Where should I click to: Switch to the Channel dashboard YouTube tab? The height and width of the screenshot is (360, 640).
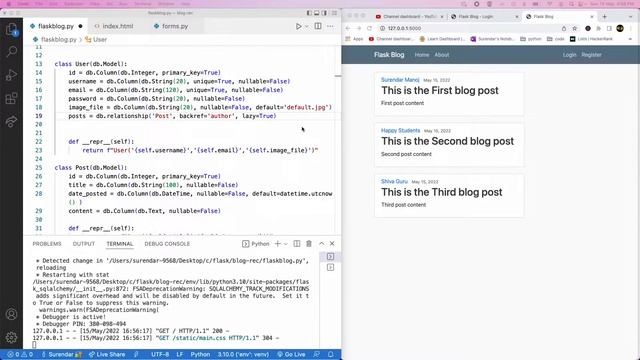pyautogui.click(x=409, y=17)
